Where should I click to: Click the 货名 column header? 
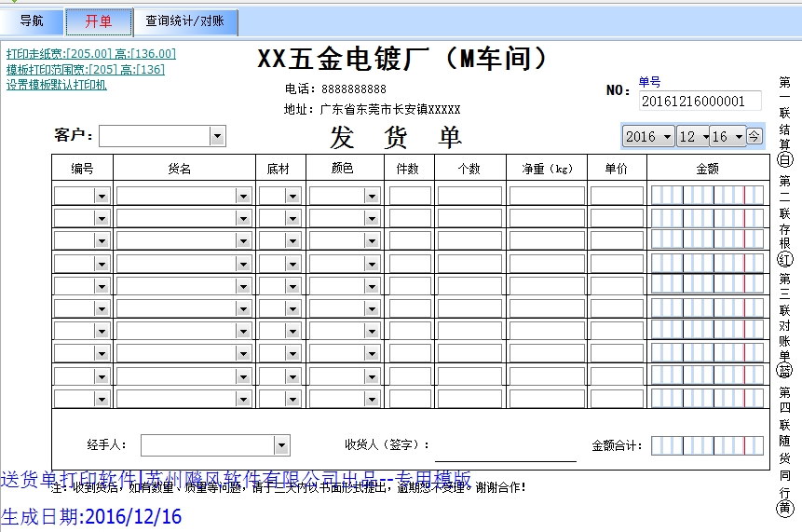(179, 169)
